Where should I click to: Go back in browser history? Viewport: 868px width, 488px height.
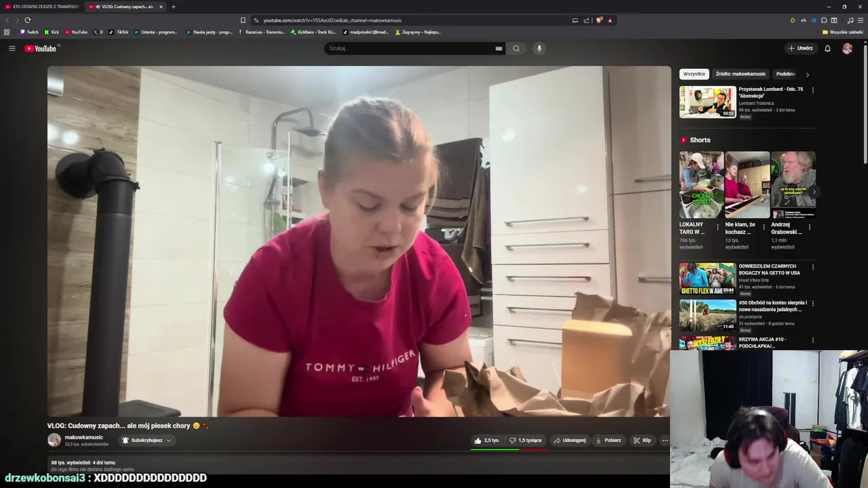8,20
